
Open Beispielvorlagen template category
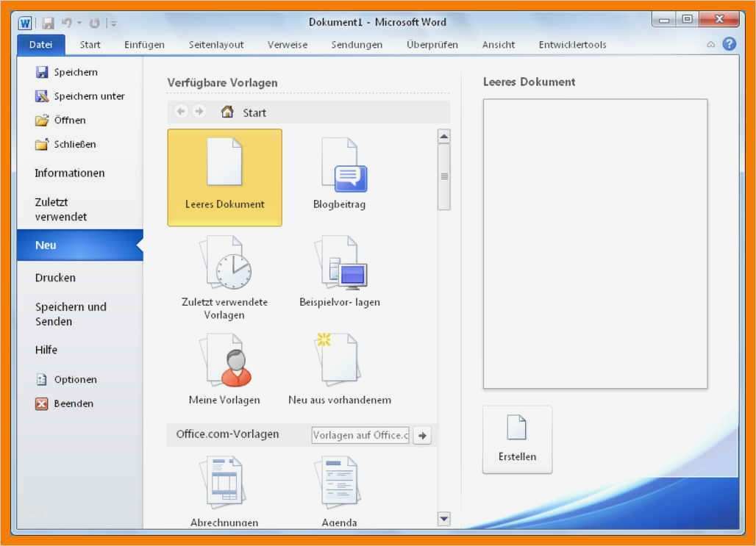(340, 271)
